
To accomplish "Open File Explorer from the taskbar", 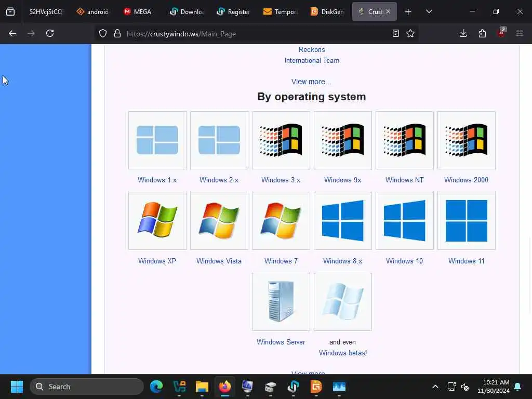I will (x=202, y=387).
